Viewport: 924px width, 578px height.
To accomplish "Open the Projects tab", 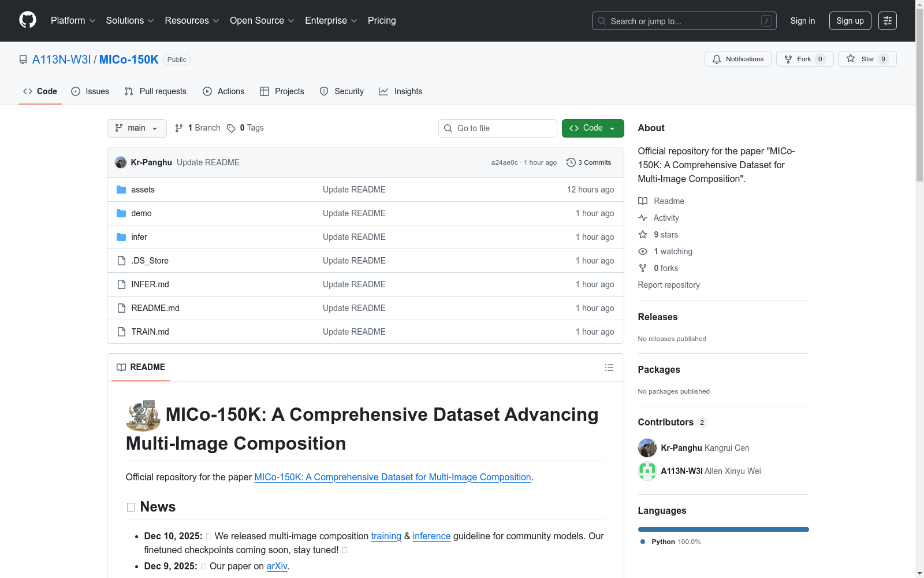I will click(282, 91).
